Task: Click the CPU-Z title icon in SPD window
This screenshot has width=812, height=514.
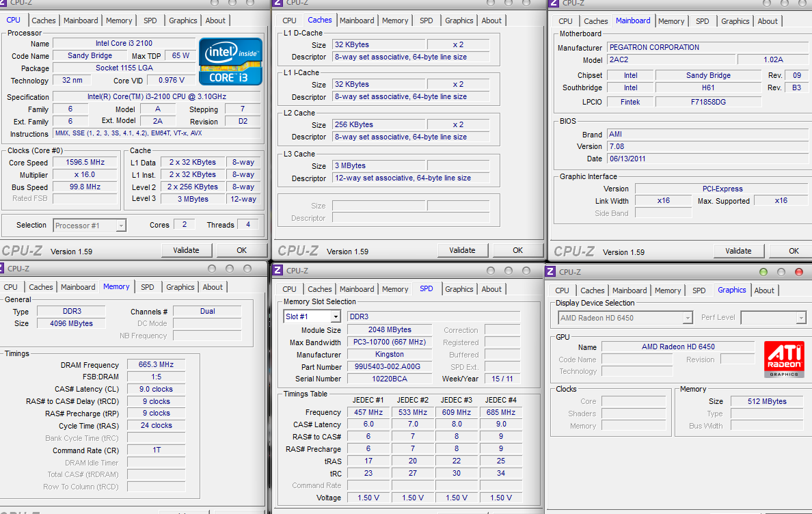Action: coord(278,271)
